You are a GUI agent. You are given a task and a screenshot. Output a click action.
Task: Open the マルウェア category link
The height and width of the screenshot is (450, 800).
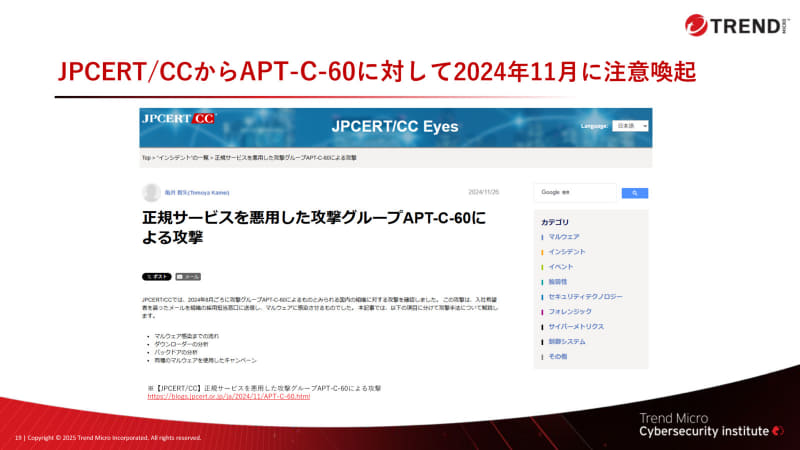click(564, 237)
